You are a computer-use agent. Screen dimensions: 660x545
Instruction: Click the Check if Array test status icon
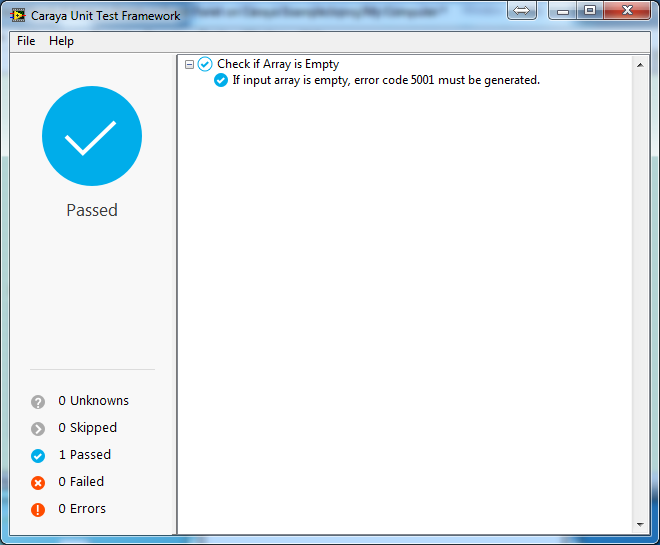tap(205, 64)
